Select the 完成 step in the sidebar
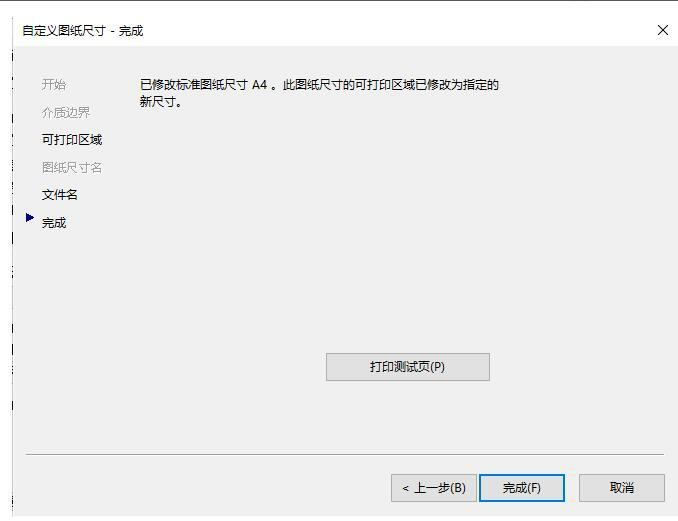Image resolution: width=678 pixels, height=521 pixels. pyautogui.click(x=54, y=223)
